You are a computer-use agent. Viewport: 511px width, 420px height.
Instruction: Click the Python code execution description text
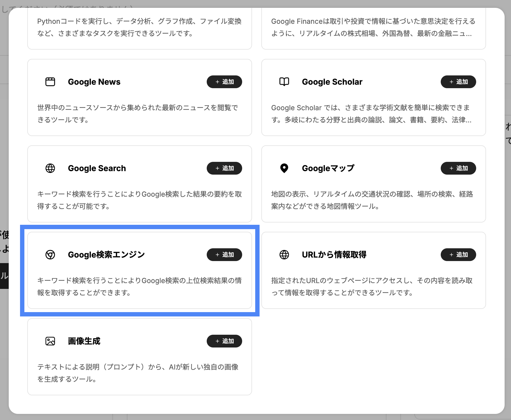point(139,27)
